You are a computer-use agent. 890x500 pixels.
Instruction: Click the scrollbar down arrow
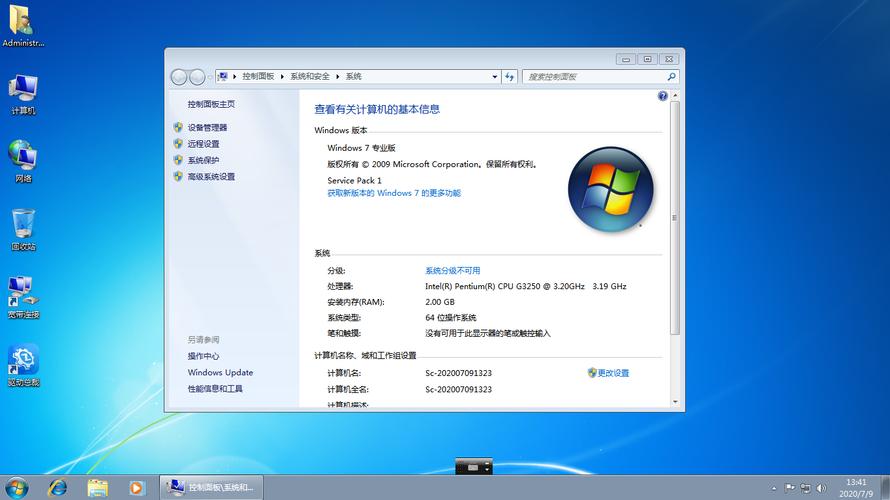(675, 402)
